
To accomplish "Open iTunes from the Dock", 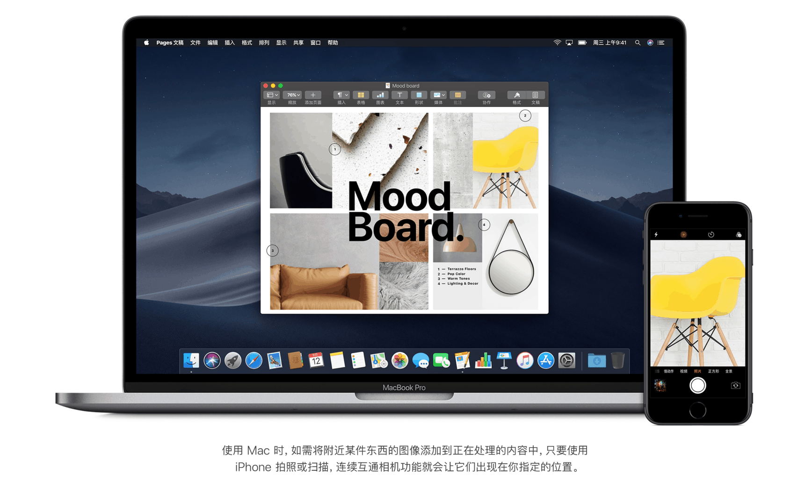I will [525, 360].
